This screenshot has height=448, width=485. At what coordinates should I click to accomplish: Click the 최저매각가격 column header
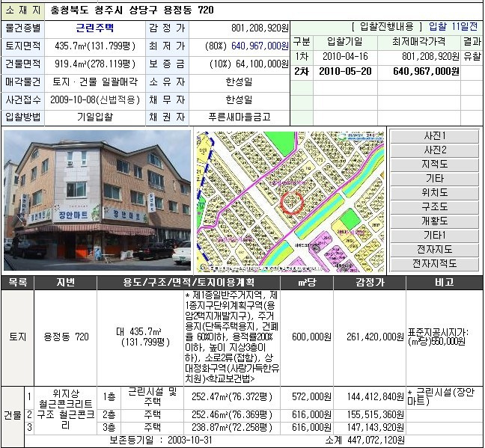[419, 41]
